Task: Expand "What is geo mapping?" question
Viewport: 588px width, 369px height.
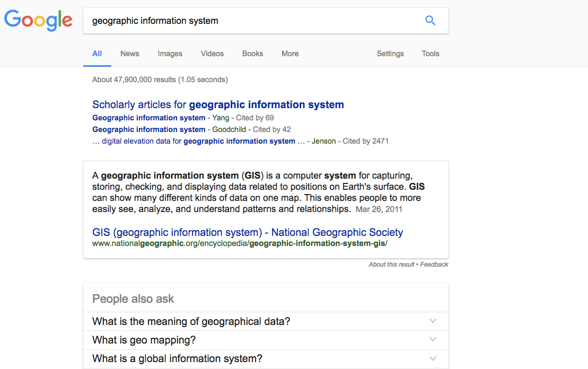Action: click(x=266, y=340)
